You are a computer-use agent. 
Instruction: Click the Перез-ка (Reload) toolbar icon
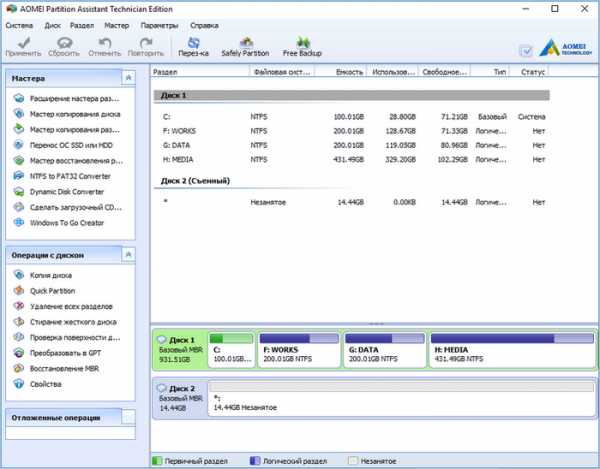[194, 47]
